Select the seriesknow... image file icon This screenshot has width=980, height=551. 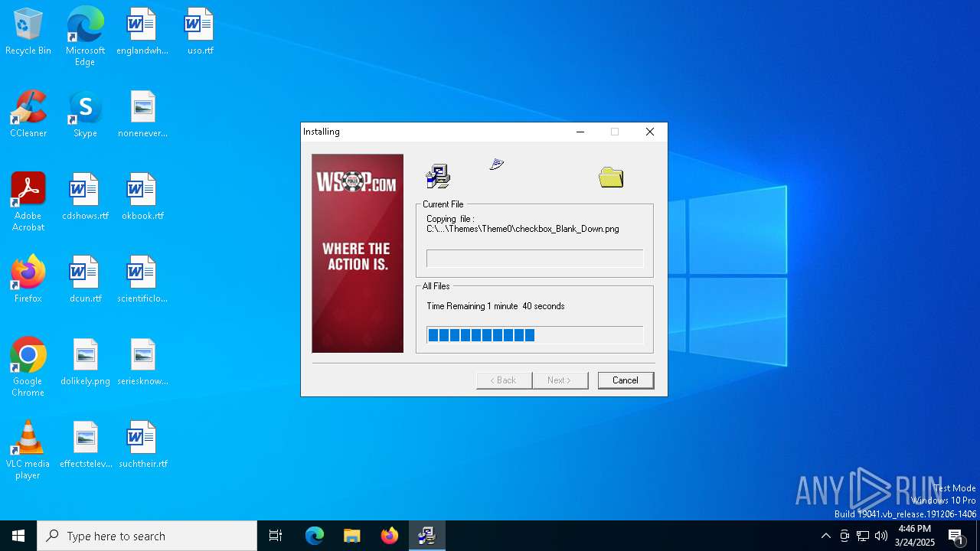pyautogui.click(x=142, y=363)
